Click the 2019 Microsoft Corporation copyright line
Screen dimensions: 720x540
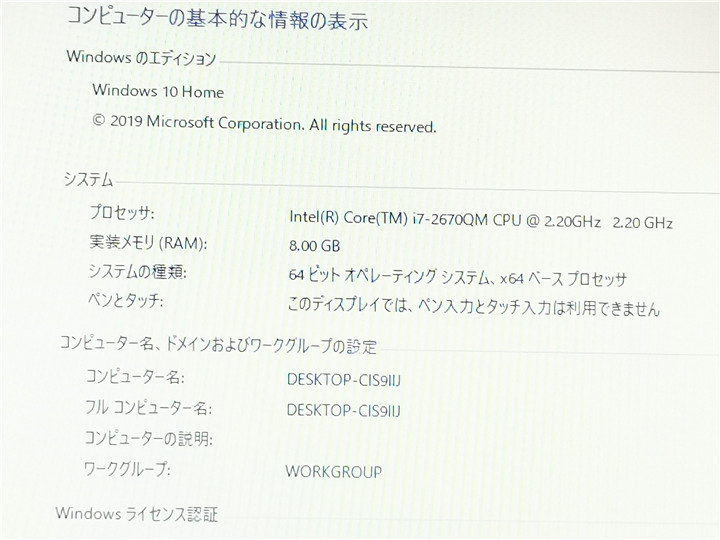click(x=264, y=123)
